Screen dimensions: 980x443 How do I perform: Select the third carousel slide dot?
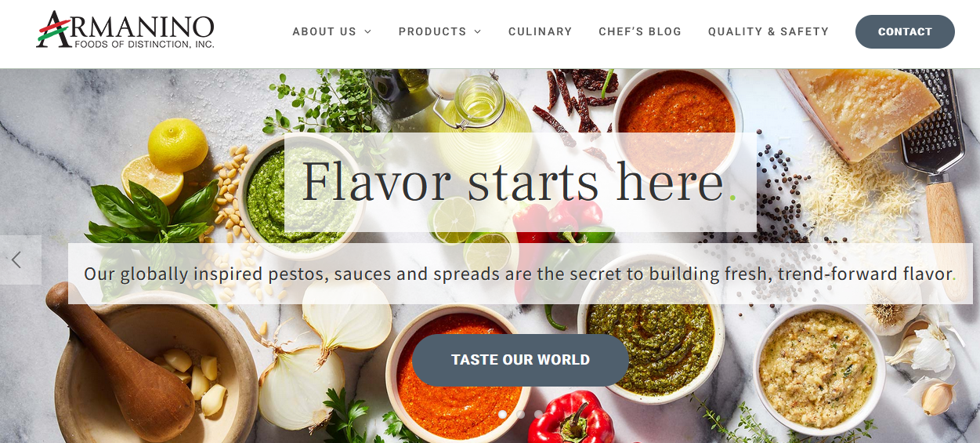[538, 414]
